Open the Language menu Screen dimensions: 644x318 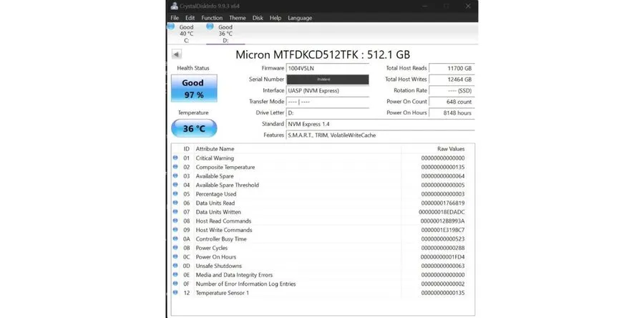coord(300,18)
